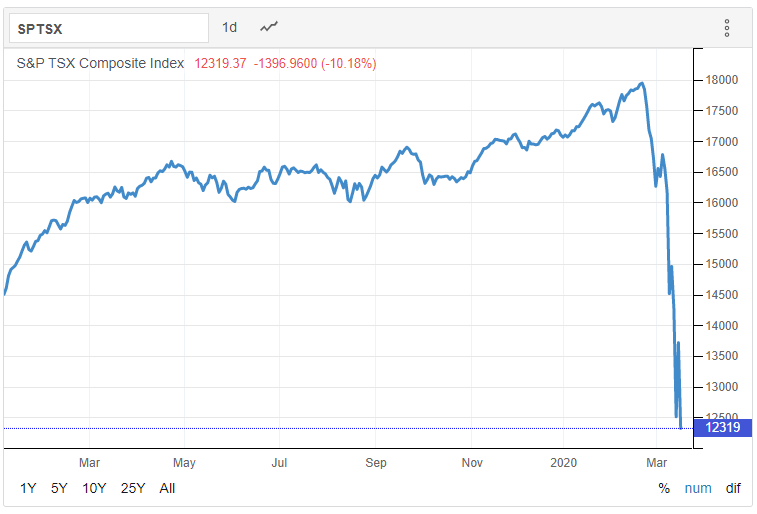Click the 18000 y-axis label
This screenshot has height=514, width=757.
tap(722, 80)
